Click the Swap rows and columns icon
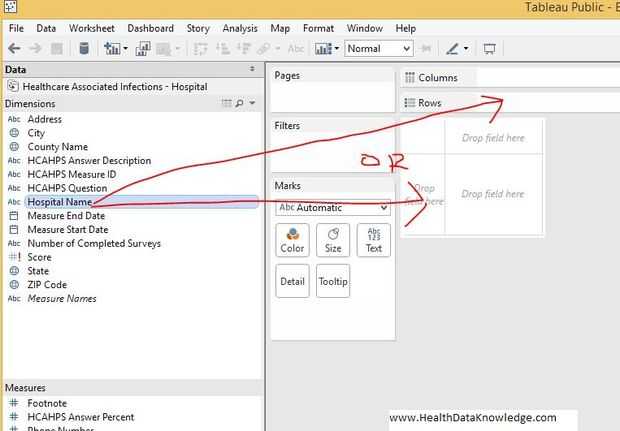This screenshot has width=620, height=431. 200,49
